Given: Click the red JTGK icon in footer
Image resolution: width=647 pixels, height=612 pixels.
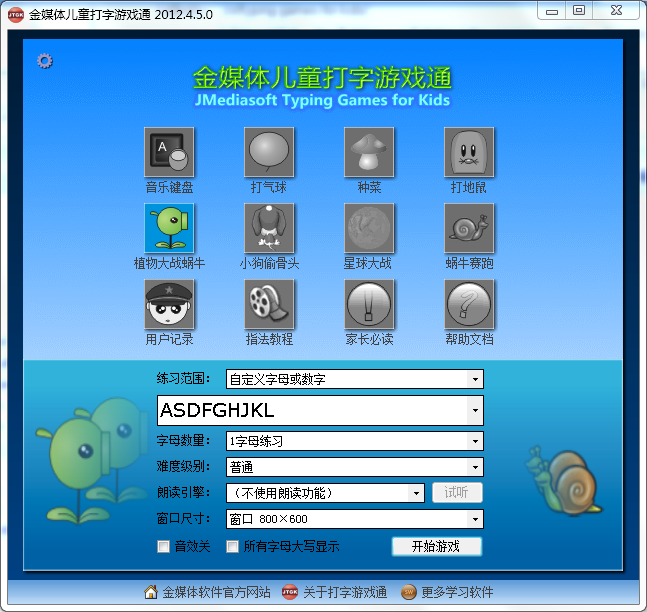Looking at the screenshot, I should (290, 592).
